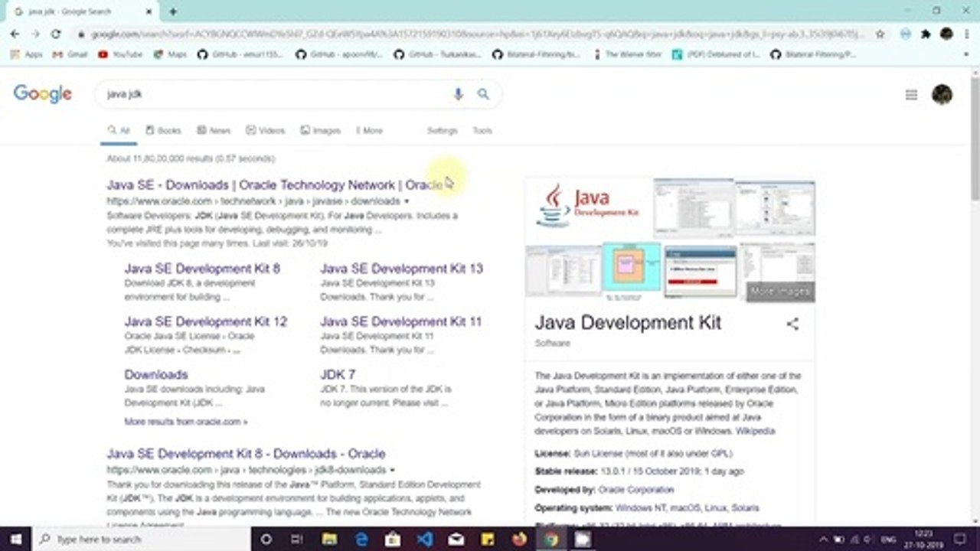Click the Google logo
980x551 pixels.
click(43, 94)
